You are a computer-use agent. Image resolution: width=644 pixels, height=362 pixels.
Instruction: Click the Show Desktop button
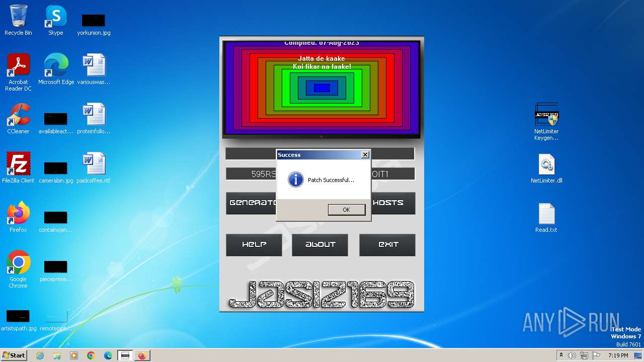[x=638, y=355]
